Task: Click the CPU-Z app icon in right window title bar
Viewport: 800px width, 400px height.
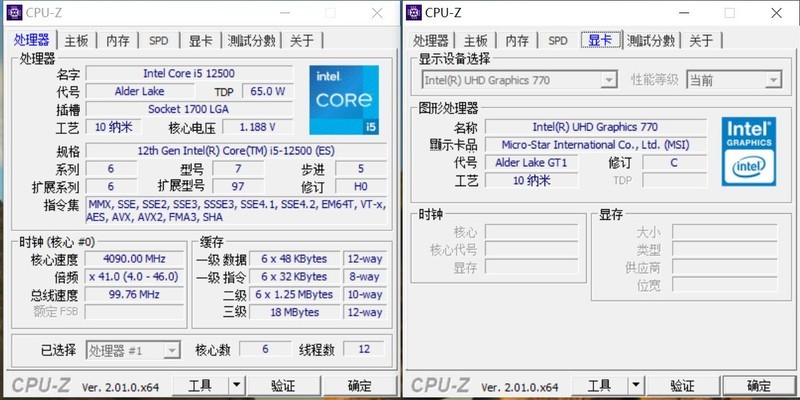Action: tap(413, 12)
